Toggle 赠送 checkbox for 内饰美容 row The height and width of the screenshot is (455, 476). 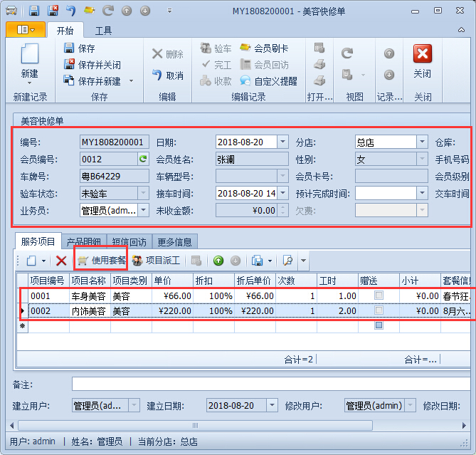point(379,311)
